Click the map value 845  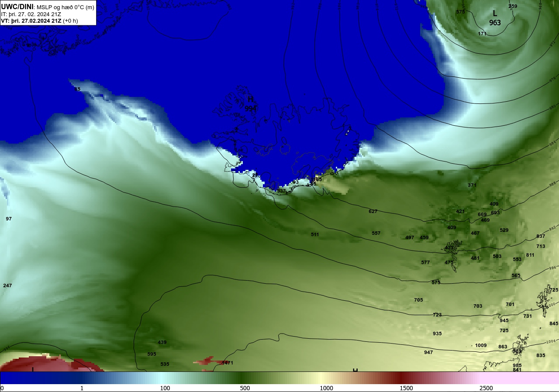[x=554, y=323]
